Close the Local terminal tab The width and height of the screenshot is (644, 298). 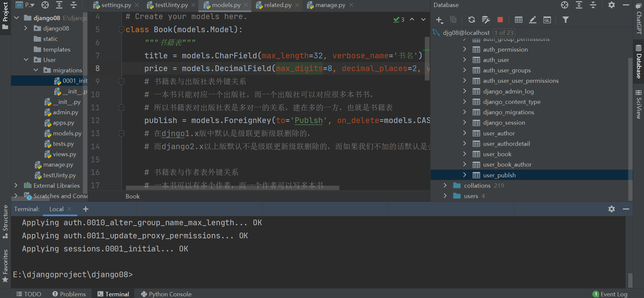pyautogui.click(x=69, y=209)
